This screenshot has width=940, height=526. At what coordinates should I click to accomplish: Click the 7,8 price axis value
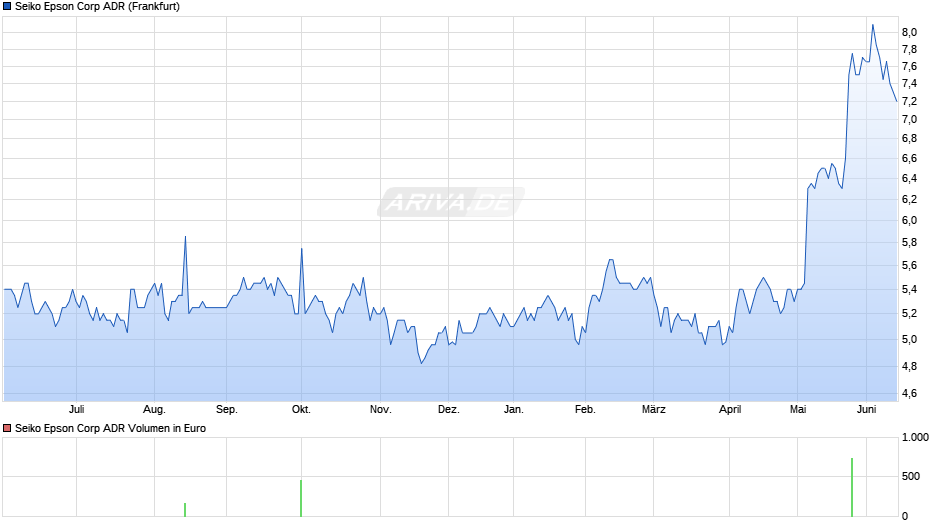(x=909, y=49)
